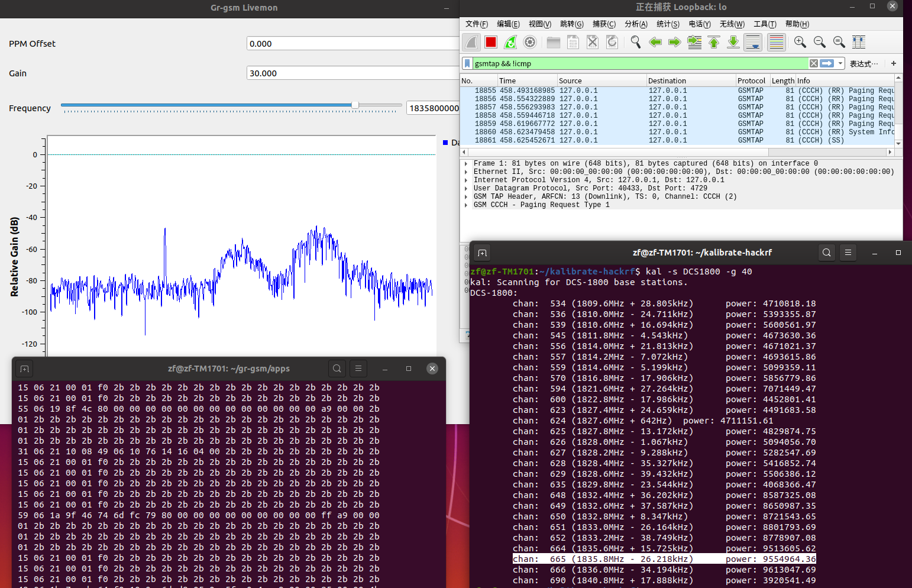Open the 编辑(E) menu
This screenshot has height=588, width=912.
pos(508,24)
